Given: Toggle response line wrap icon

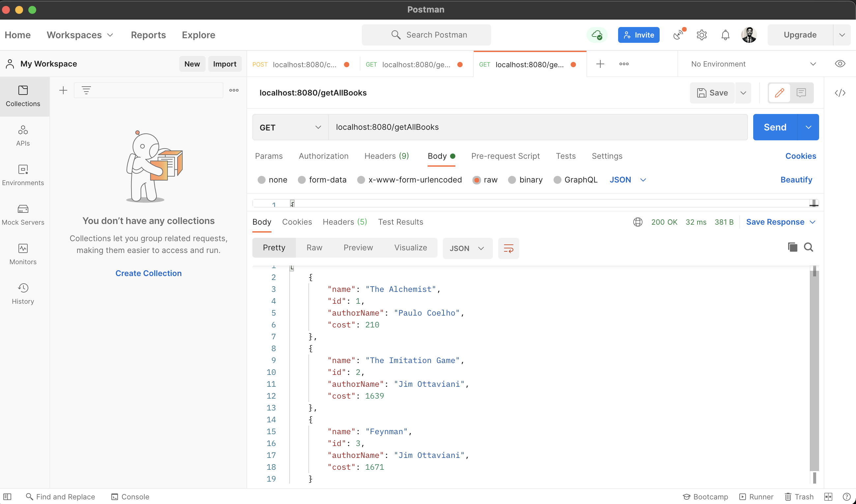Looking at the screenshot, I should pos(508,248).
